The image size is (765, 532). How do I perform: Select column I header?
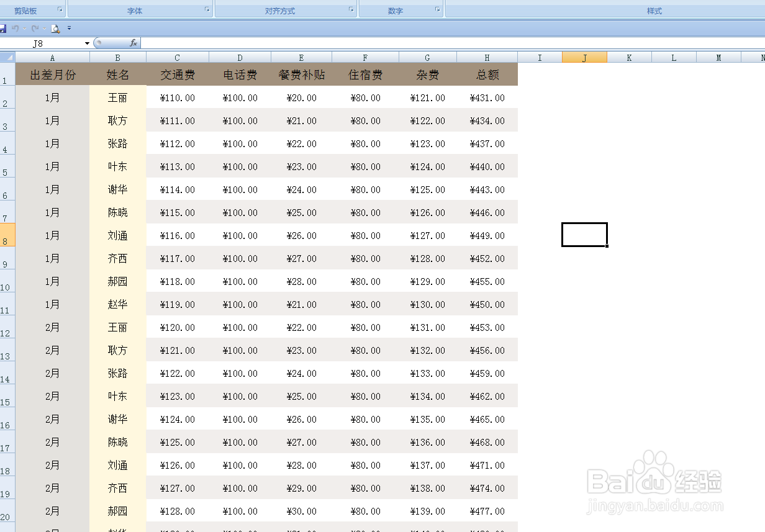540,58
